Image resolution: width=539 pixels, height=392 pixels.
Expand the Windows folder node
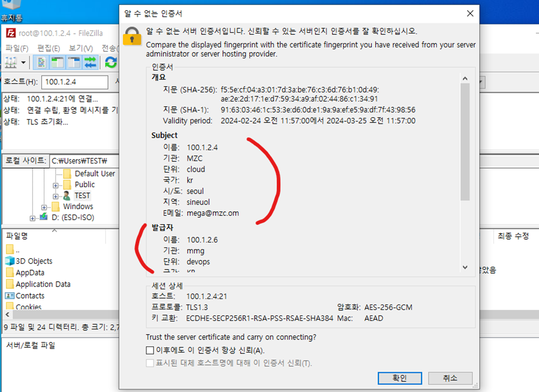[x=44, y=207]
